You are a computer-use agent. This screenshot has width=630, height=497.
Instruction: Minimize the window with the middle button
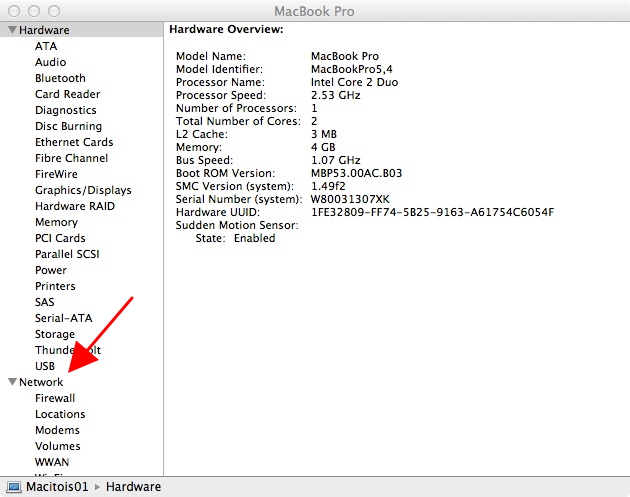(x=34, y=11)
